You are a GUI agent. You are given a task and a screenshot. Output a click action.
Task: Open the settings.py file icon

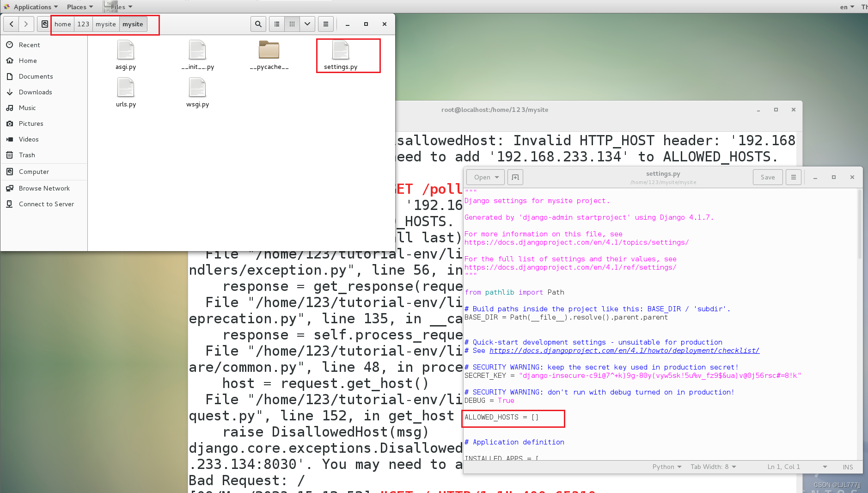340,51
